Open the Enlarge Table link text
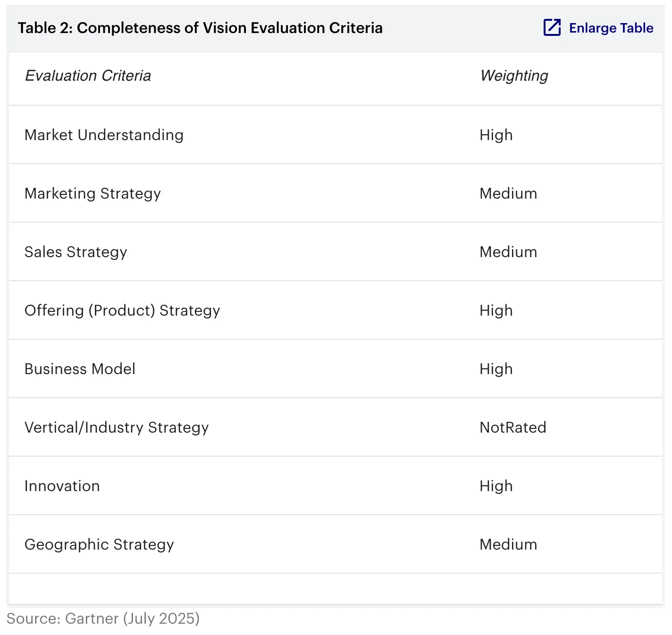This screenshot has width=672, height=635. click(611, 28)
